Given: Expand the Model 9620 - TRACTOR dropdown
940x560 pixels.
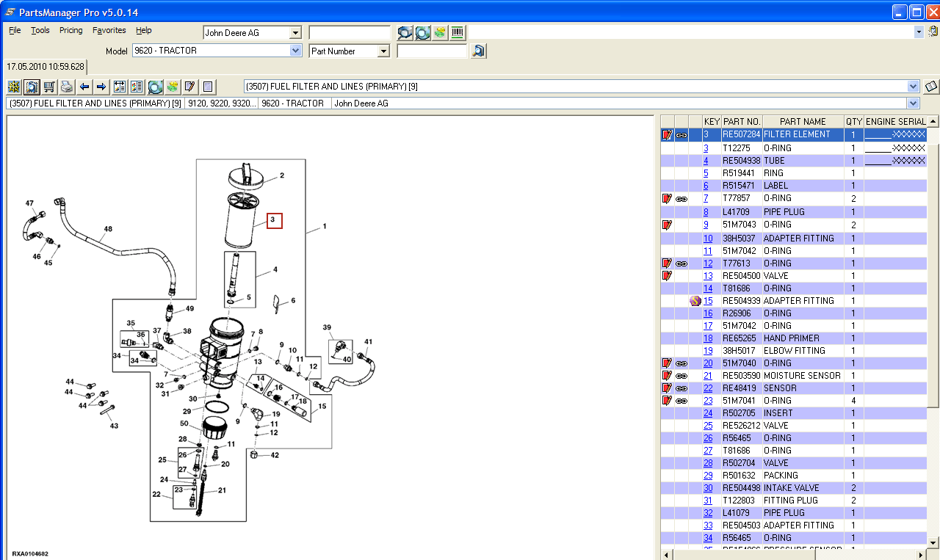Looking at the screenshot, I should coord(295,51).
